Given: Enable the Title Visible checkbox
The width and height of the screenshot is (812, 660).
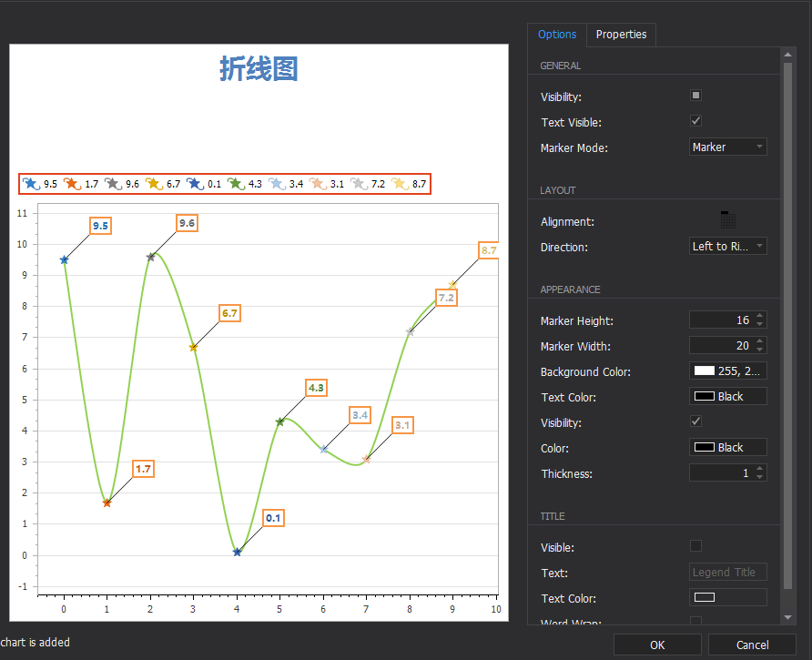Looking at the screenshot, I should click(x=696, y=545).
